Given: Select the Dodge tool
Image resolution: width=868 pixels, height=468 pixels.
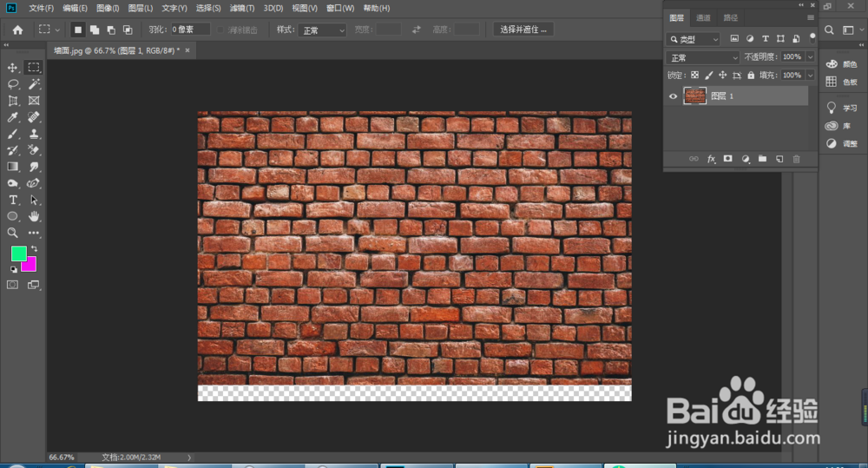Looking at the screenshot, I should pyautogui.click(x=12, y=183).
